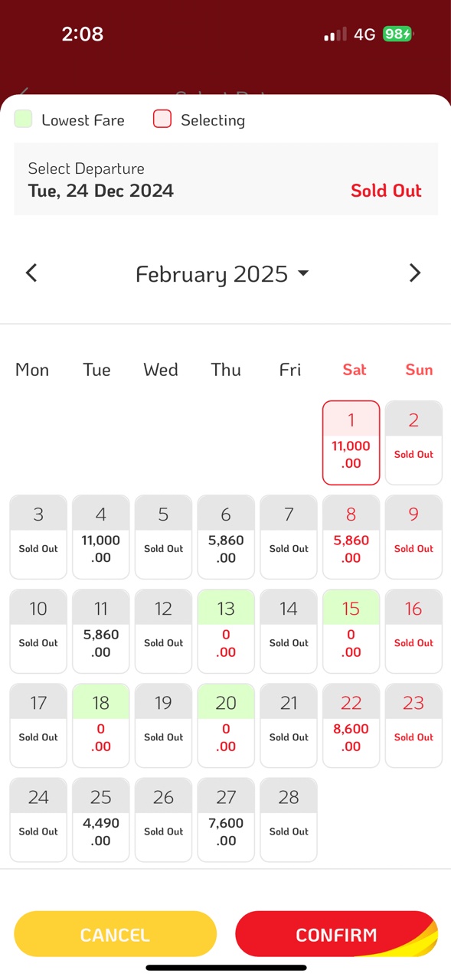Click the red Selecting legend box
Viewport: 451px width, 980px height.
(162, 119)
